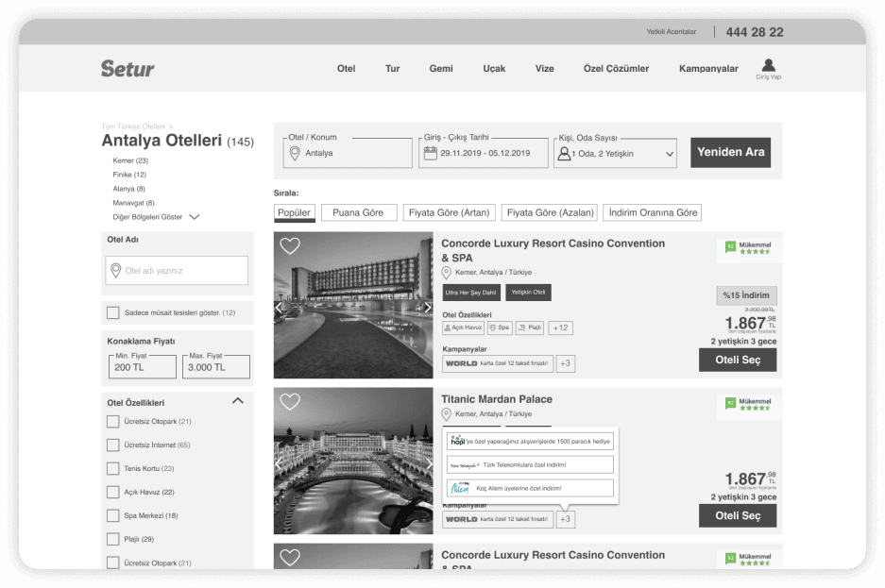Open the Uçak menu item
This screenshot has width=885, height=588.
pos(494,69)
